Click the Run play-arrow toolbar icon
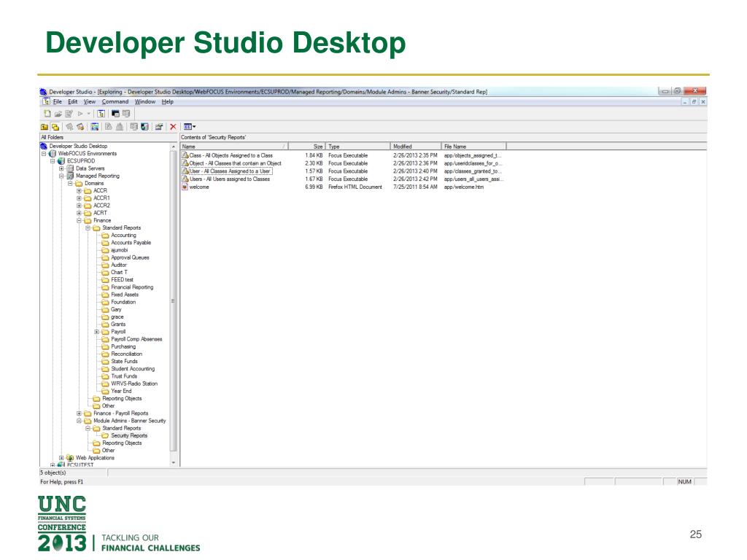 [x=80, y=114]
